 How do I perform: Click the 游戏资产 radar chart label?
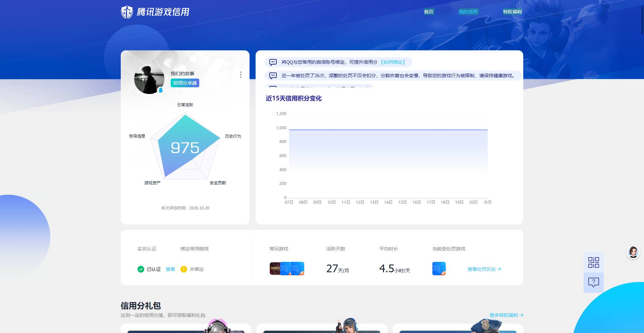point(152,183)
